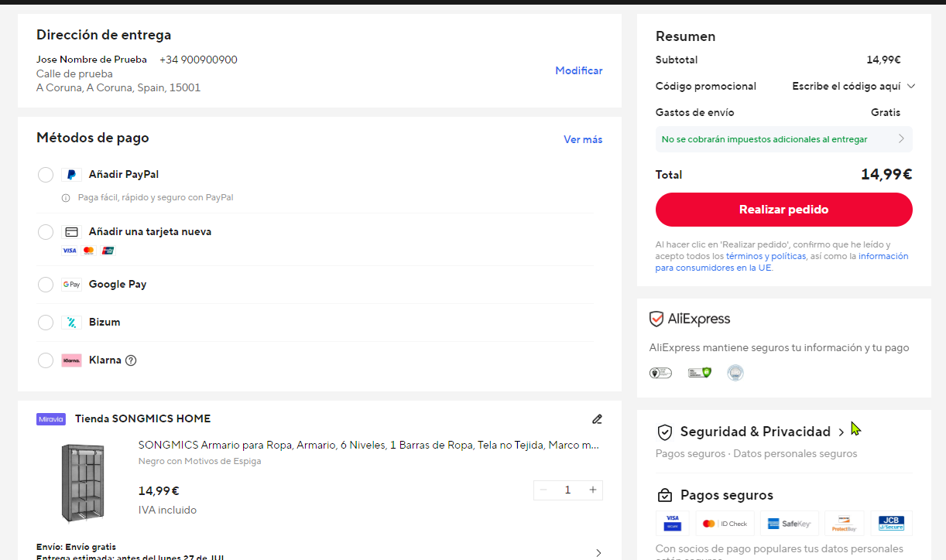The width and height of the screenshot is (946, 560).
Task: Click the PayPal info circle icon
Action: (x=66, y=198)
